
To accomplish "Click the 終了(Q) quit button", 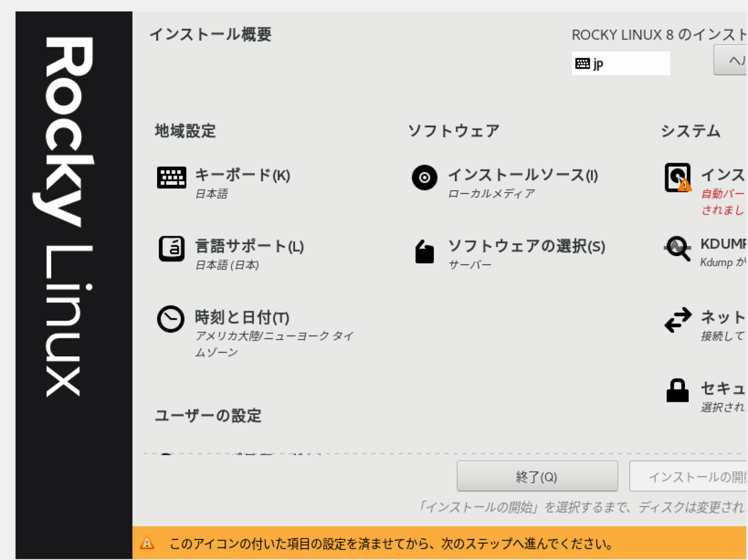I will (537, 477).
